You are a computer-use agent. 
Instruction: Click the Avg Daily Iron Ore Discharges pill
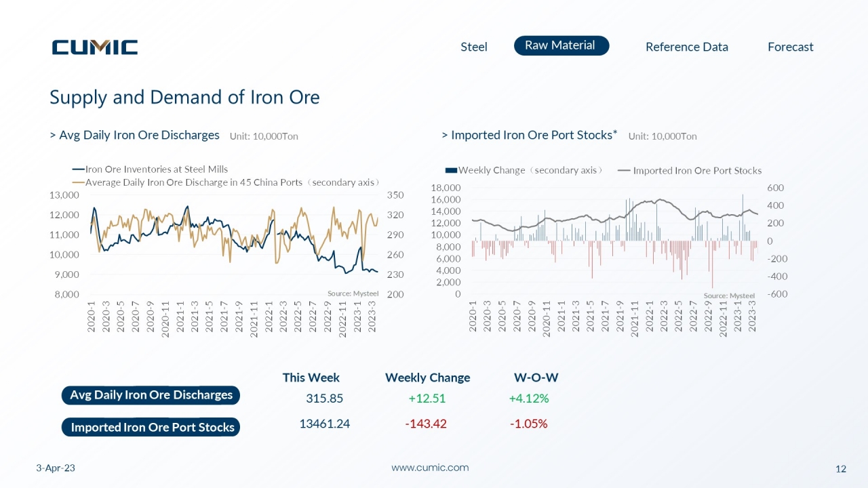click(x=151, y=395)
